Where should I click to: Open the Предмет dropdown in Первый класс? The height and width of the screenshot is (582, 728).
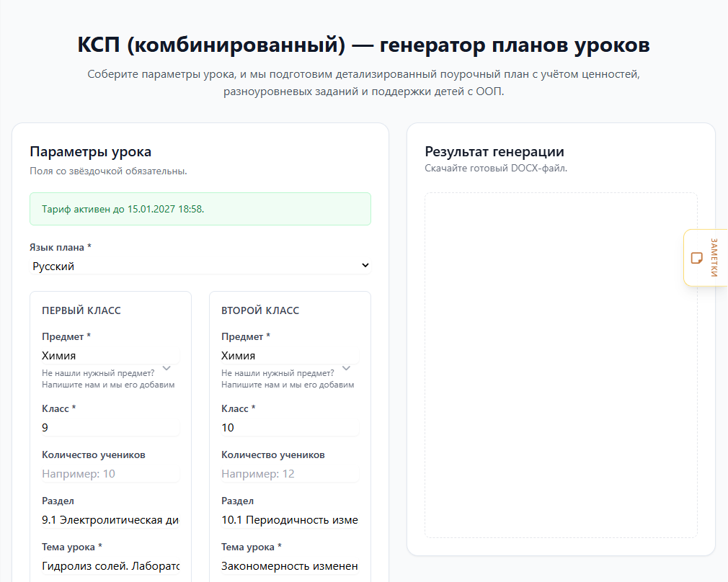(x=110, y=356)
